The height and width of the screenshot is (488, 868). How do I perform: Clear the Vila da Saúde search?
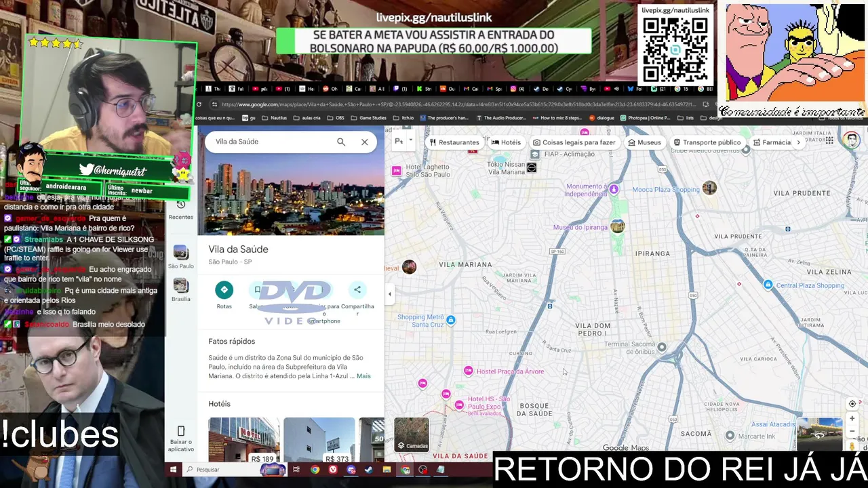pyautogui.click(x=365, y=142)
